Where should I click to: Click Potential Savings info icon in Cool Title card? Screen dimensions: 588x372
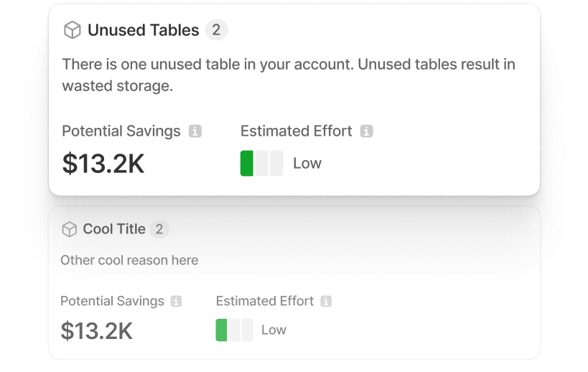(177, 302)
